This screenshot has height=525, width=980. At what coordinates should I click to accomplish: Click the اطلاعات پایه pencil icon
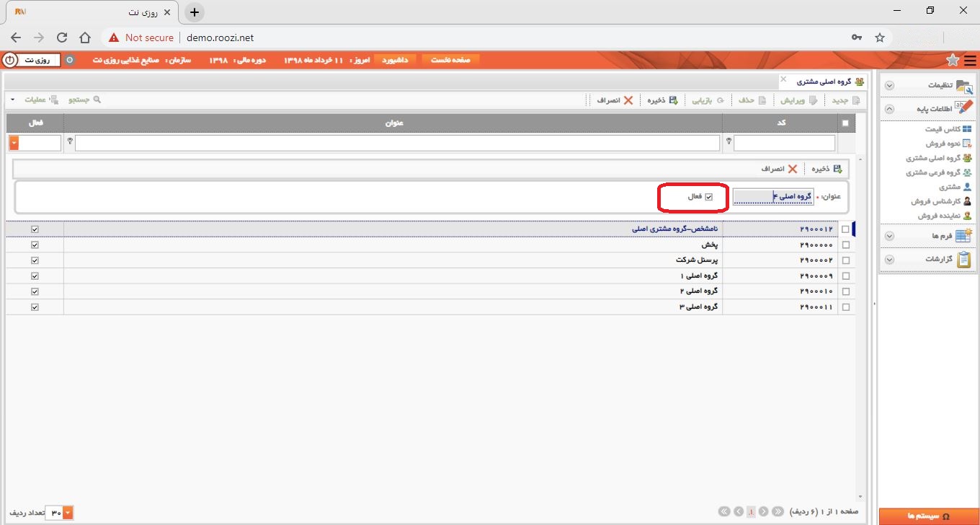(x=963, y=108)
